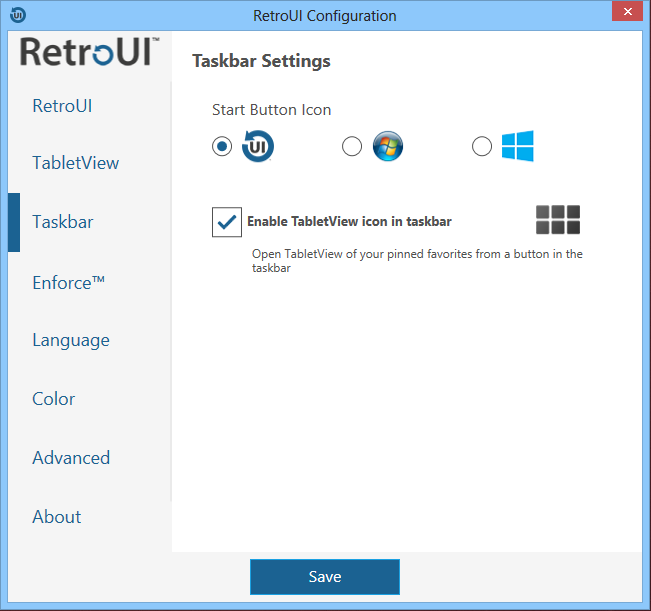651x611 pixels.
Task: Switch to the TabletView section
Action: tap(76, 163)
